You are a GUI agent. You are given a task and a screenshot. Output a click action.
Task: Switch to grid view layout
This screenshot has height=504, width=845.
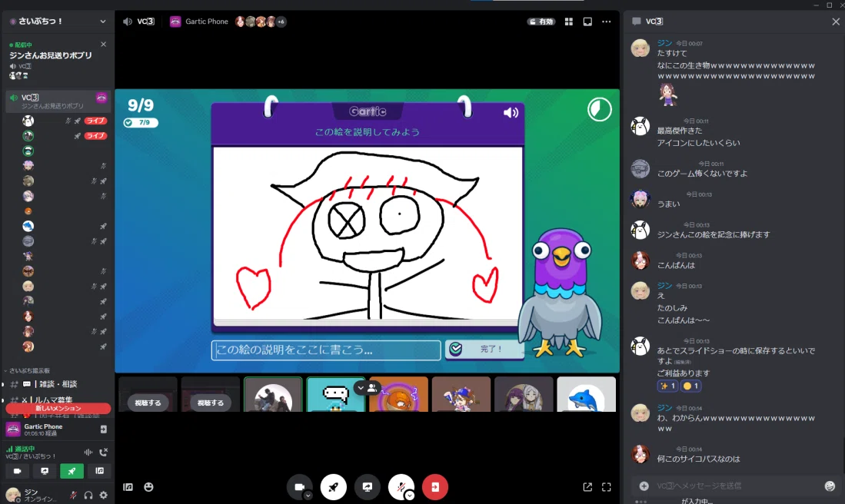tap(568, 22)
